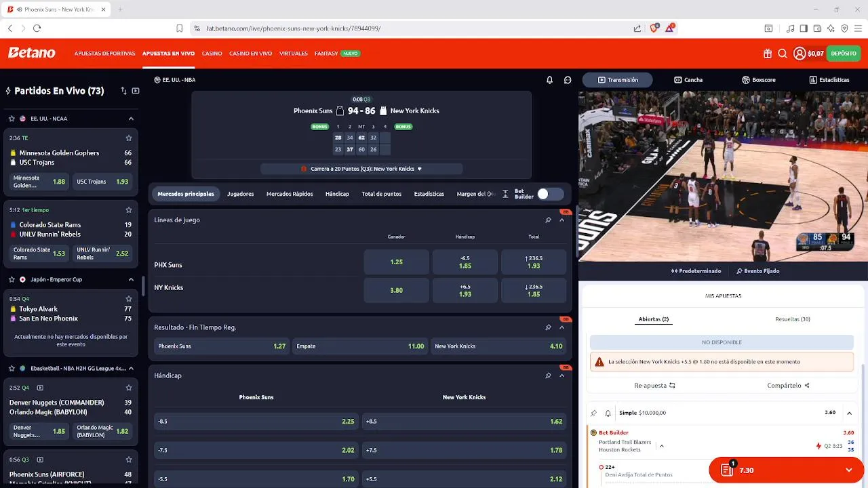Viewport: 868px width, 488px height.
Task: Open the Casino navigation item
Action: coord(212,54)
